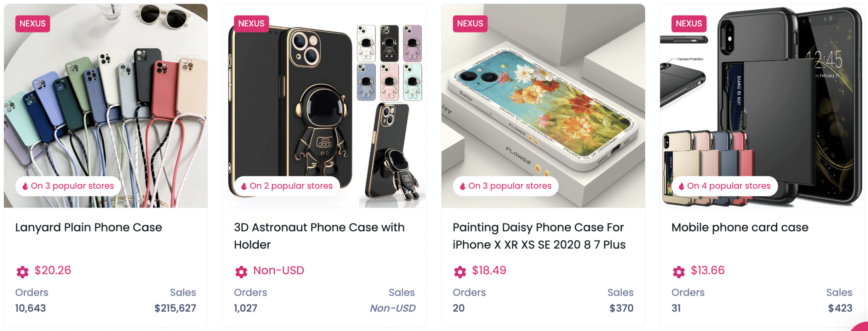Screen dimensions: 868x331
Task: Click flame icon on Astronaut case popularity badge
Action: [244, 186]
